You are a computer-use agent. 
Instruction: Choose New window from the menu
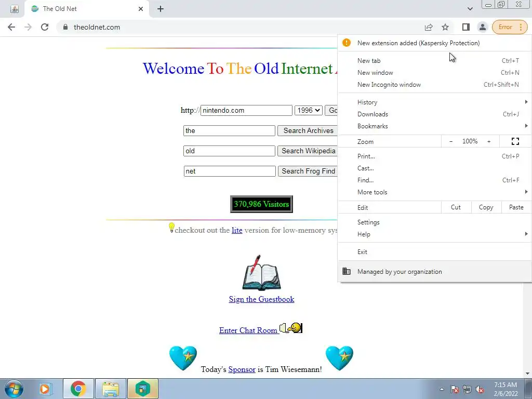tap(435, 73)
